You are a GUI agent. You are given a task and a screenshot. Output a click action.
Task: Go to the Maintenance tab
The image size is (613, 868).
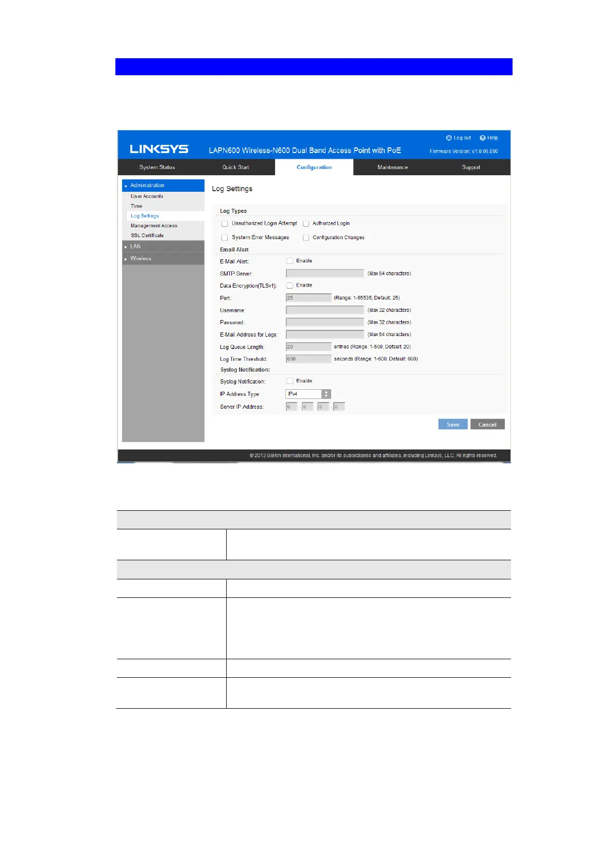(x=393, y=167)
